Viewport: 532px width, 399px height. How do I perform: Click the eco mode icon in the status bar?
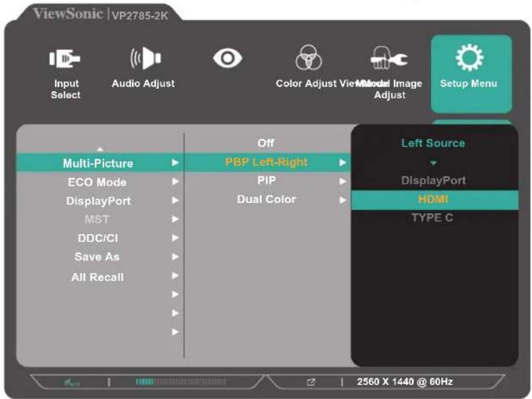(73, 383)
